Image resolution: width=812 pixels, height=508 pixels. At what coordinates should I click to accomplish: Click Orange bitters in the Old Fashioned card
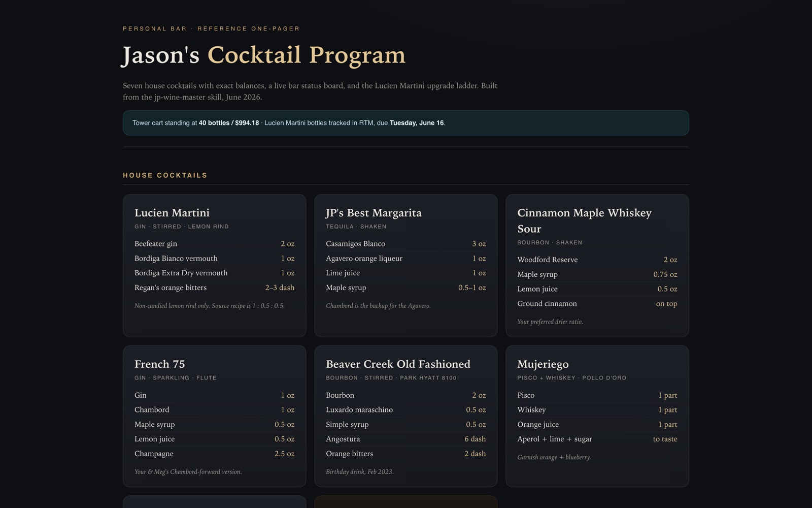click(349, 454)
